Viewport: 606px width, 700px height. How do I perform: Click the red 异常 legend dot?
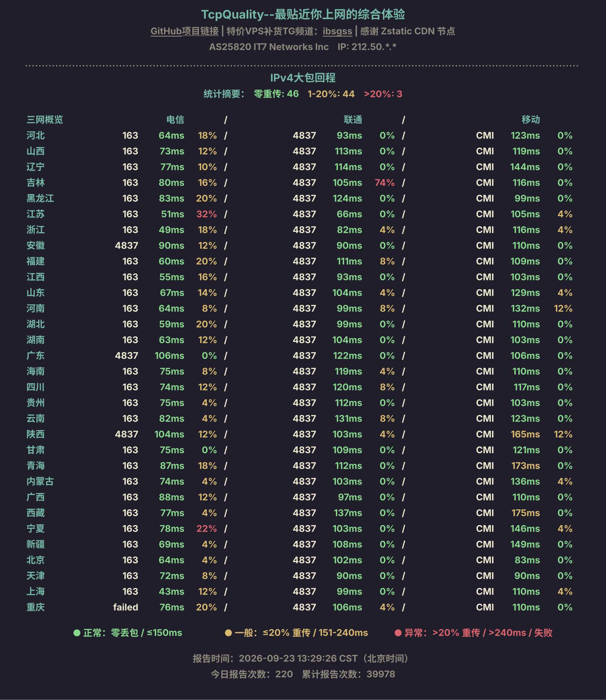pos(398,633)
